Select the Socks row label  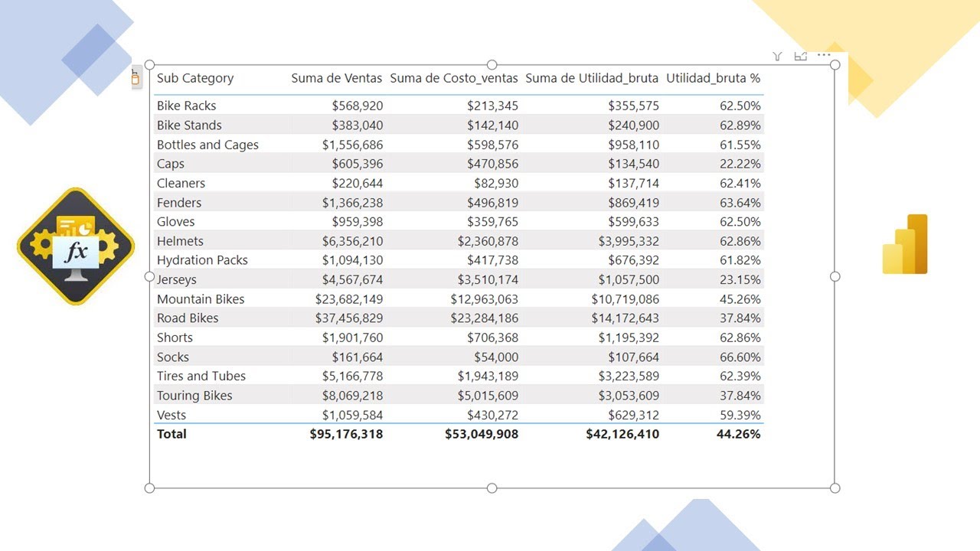[x=173, y=357]
